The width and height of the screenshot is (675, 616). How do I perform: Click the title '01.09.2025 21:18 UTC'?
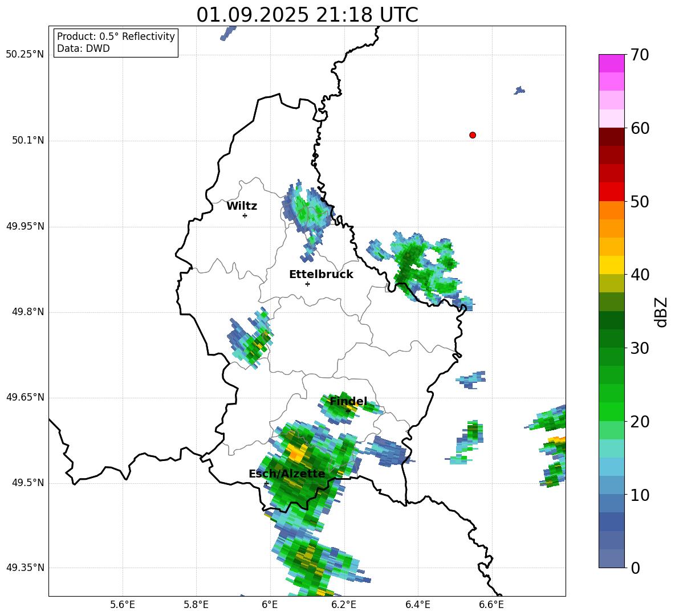(x=307, y=15)
